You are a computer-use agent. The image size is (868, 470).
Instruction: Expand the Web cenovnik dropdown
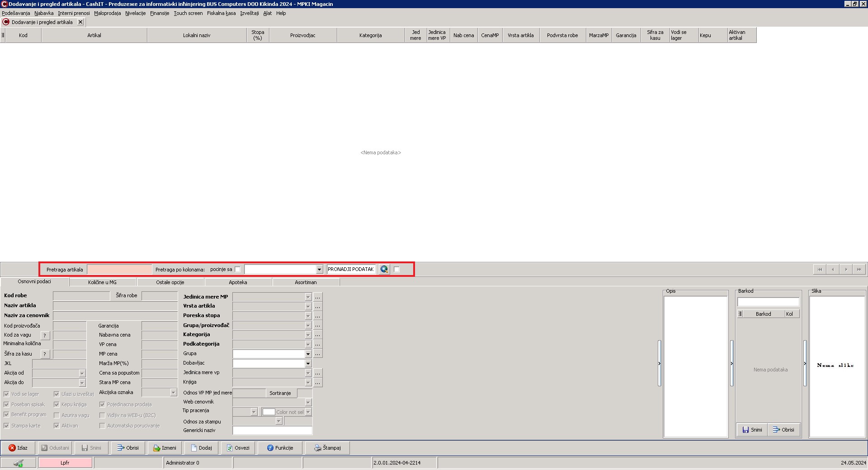(x=308, y=403)
